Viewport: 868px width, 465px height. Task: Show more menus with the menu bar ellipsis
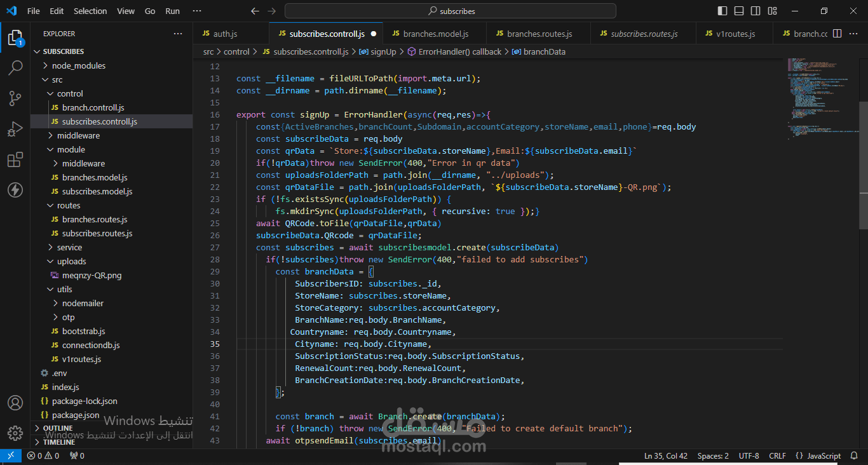coord(197,11)
